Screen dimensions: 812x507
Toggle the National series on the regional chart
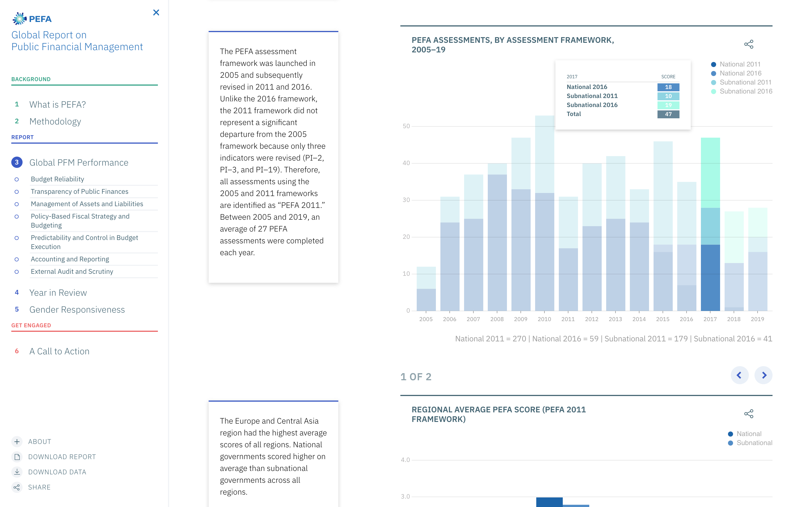[748, 433]
